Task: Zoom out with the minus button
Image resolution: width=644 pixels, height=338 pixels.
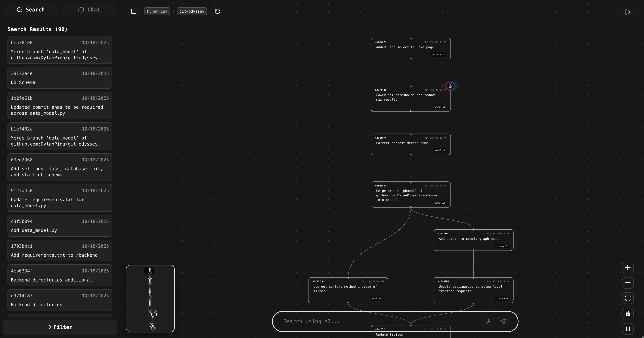Action: point(627,283)
